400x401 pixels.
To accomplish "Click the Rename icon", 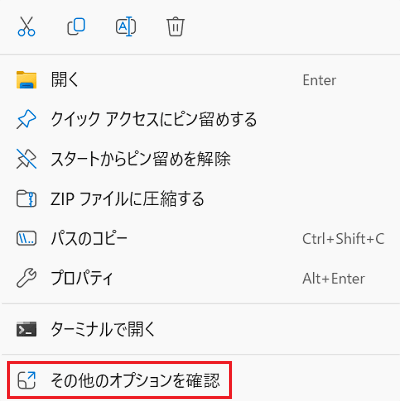I will pos(126,27).
